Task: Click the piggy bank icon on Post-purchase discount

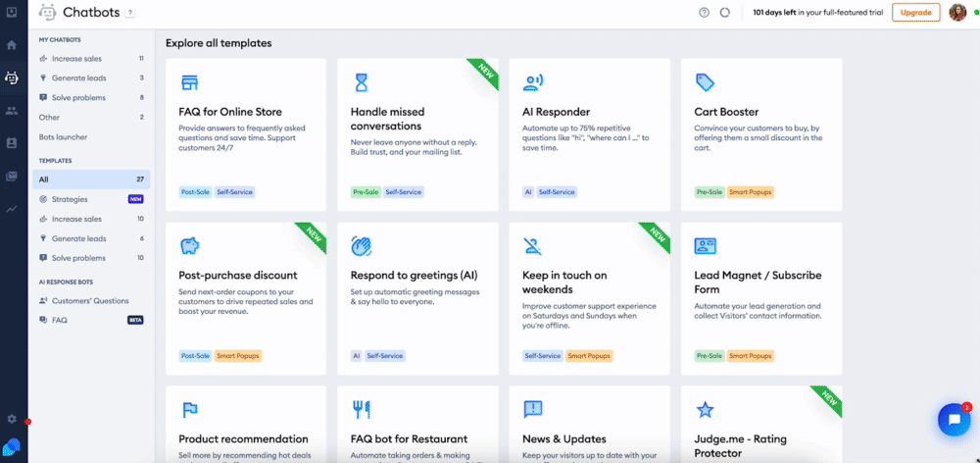Action: 189,246
